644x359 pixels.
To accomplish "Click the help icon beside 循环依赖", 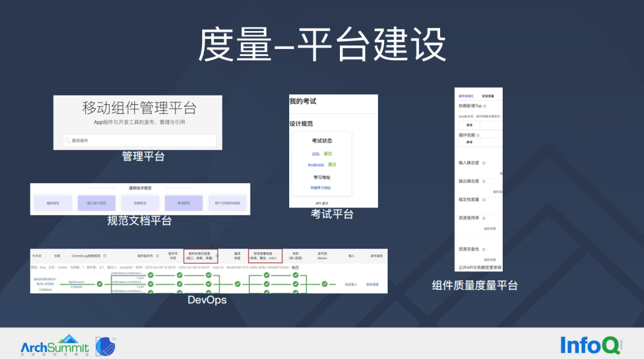I will click(476, 135).
